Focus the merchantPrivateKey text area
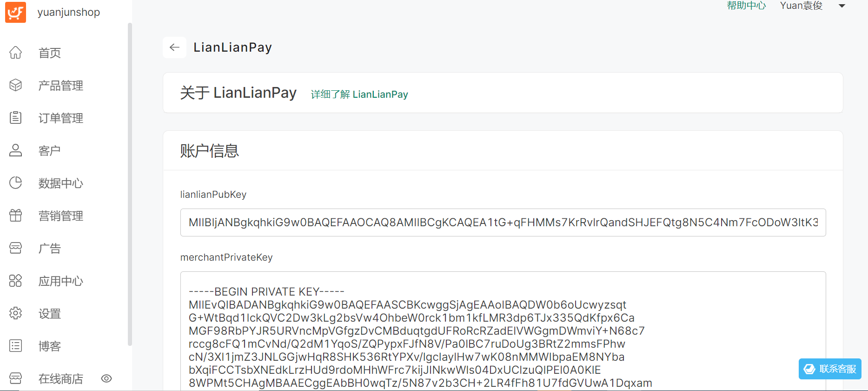This screenshot has width=868, height=391. 503,331
